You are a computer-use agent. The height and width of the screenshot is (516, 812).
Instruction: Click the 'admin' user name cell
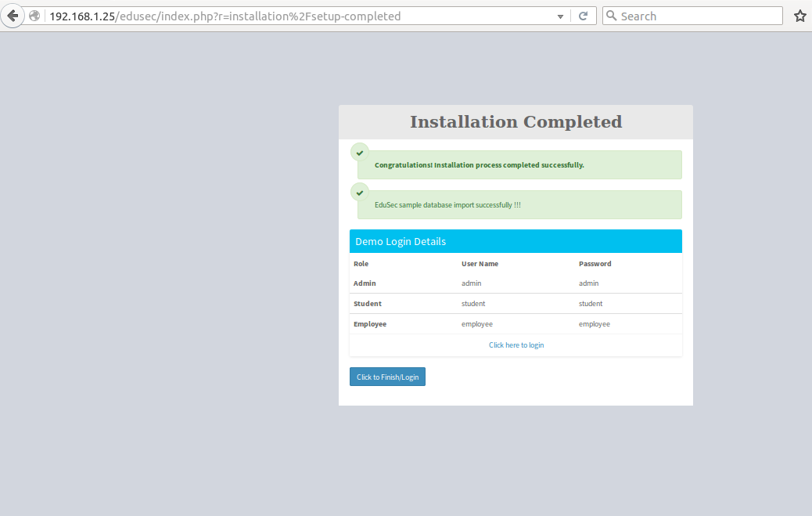(471, 283)
